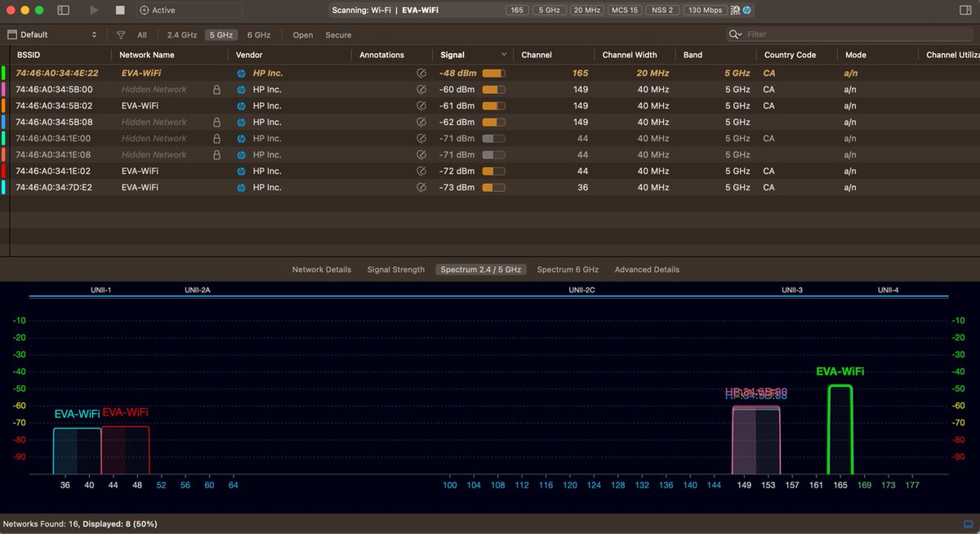
Task: Click lock icon for 74:46:A0:34:1E:08
Action: 216,155
